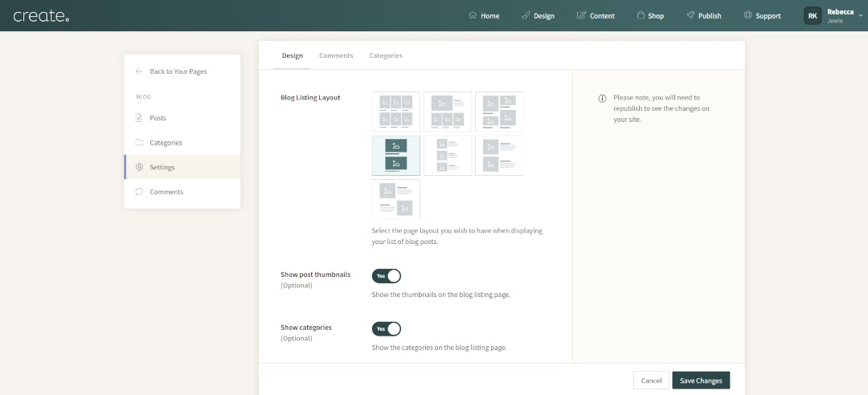This screenshot has width=868, height=395.
Task: Open the Support menu
Action: click(x=762, y=15)
